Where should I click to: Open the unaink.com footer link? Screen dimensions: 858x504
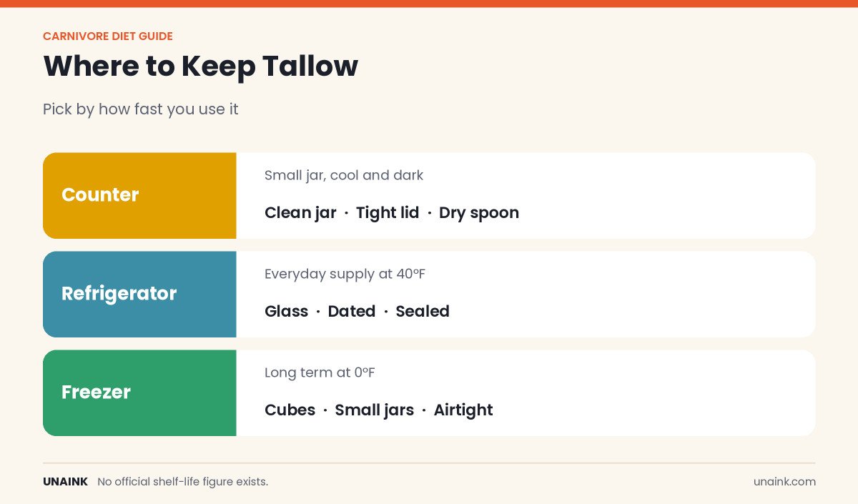(x=784, y=482)
